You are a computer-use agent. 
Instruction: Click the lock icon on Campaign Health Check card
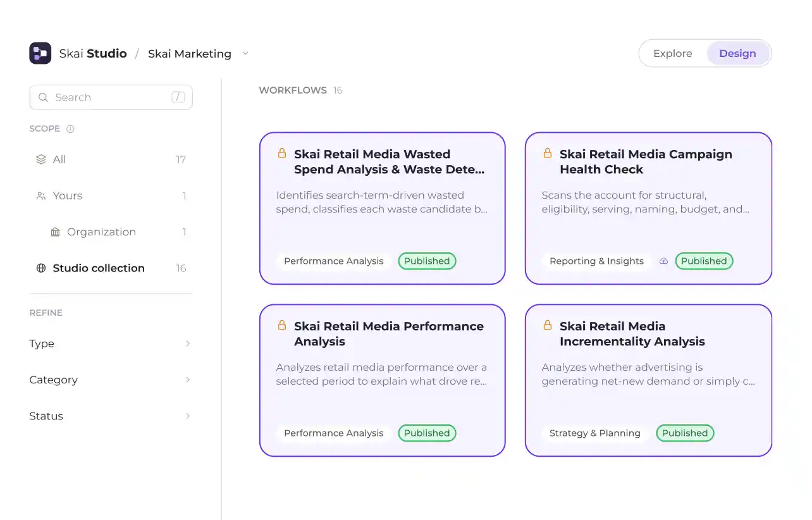coord(548,153)
